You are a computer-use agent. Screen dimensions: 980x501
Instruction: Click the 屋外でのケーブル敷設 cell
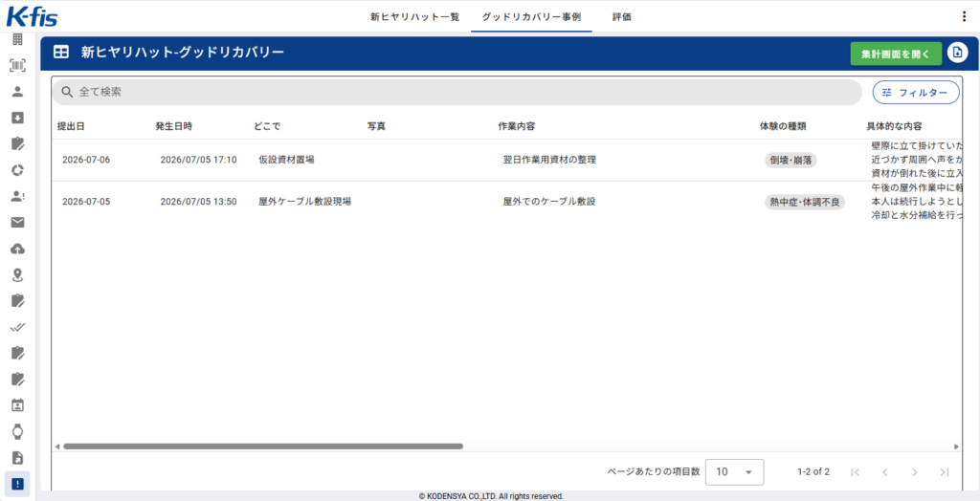tap(549, 202)
